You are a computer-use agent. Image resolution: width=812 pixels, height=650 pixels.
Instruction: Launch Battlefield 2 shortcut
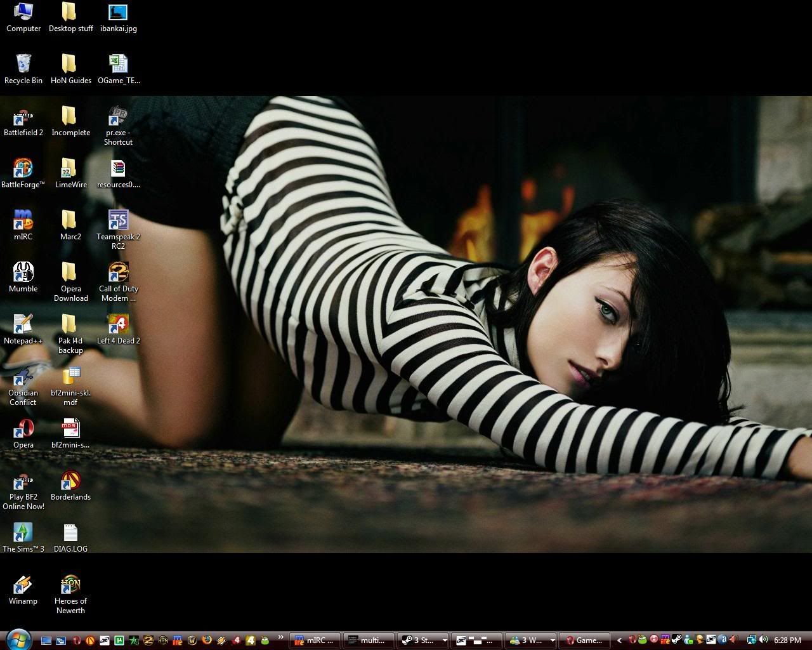(x=23, y=121)
